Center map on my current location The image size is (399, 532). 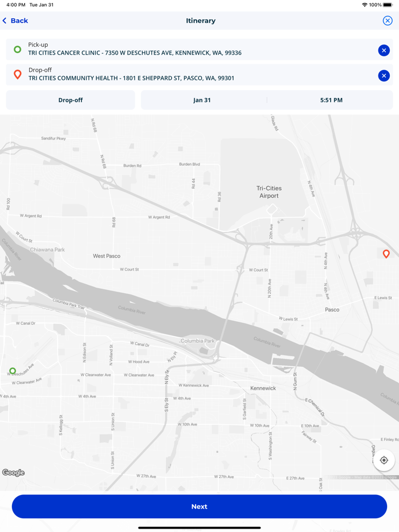coord(384,460)
